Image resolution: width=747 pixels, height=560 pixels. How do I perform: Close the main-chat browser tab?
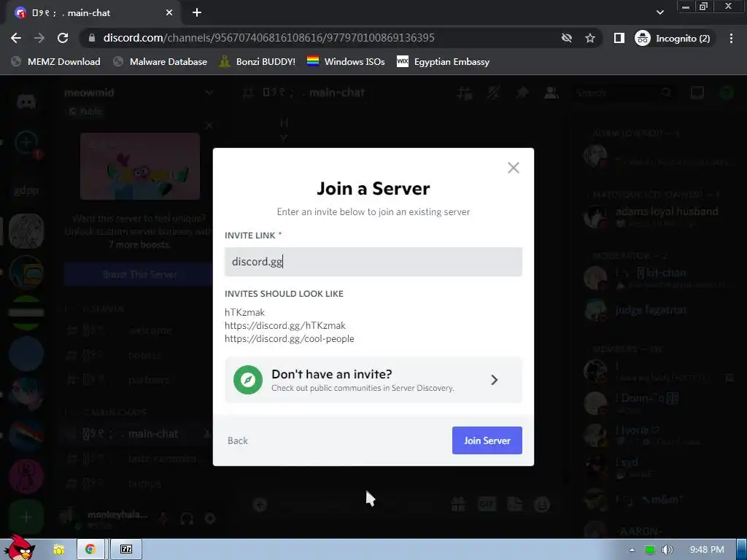click(x=169, y=13)
